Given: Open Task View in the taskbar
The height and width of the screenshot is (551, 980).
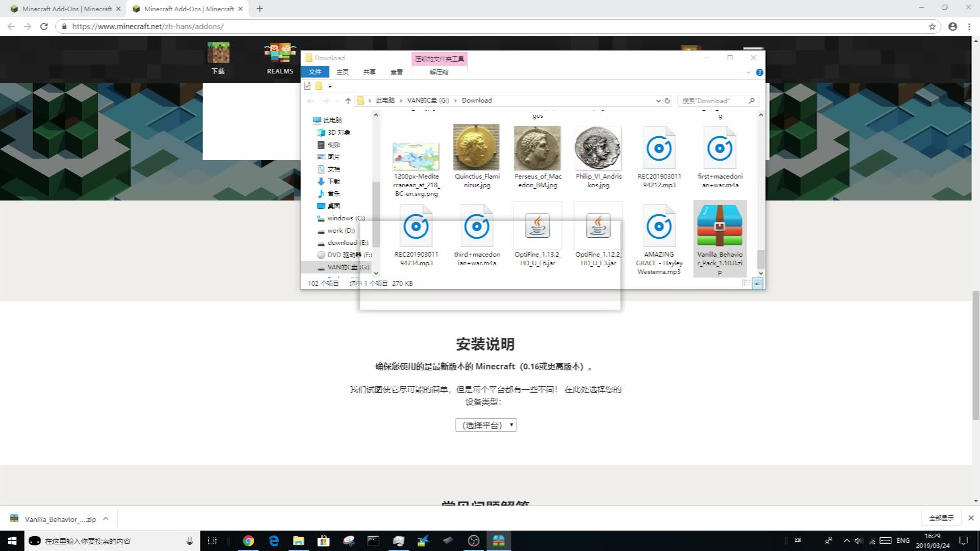Looking at the screenshot, I should point(213,540).
